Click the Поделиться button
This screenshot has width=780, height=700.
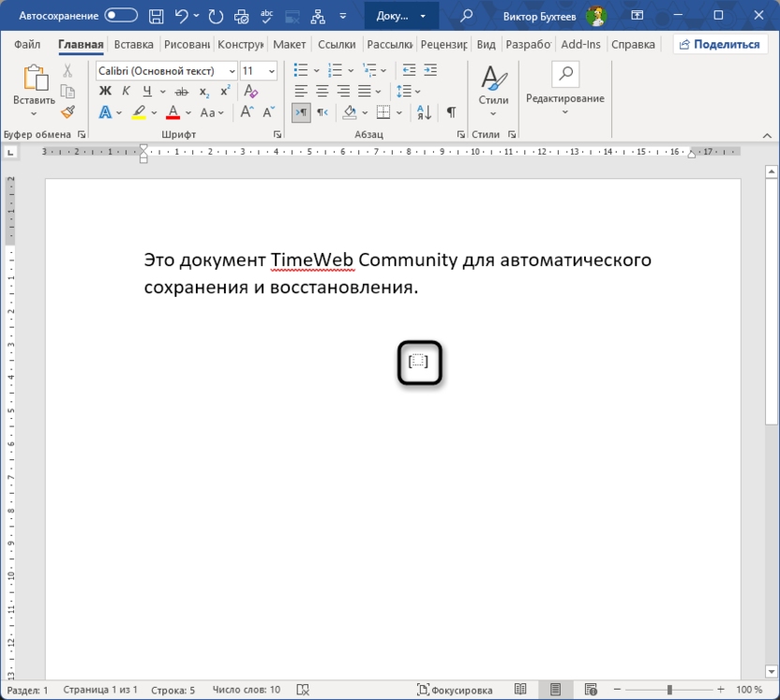(720, 44)
